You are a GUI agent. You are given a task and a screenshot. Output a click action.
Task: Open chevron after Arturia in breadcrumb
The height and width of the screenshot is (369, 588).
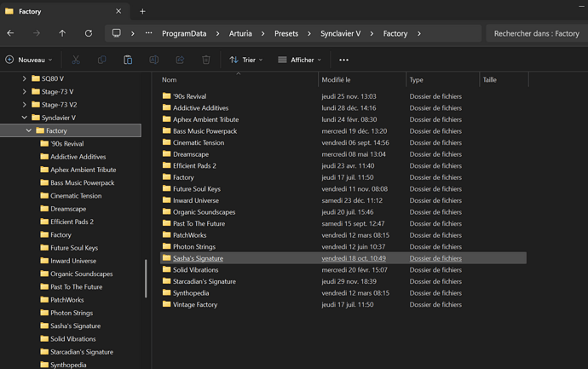tap(262, 33)
